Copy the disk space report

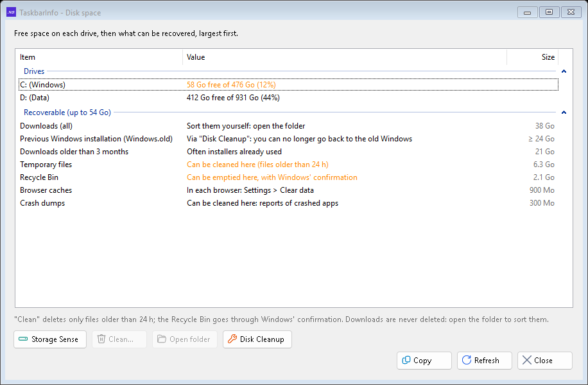click(x=424, y=360)
